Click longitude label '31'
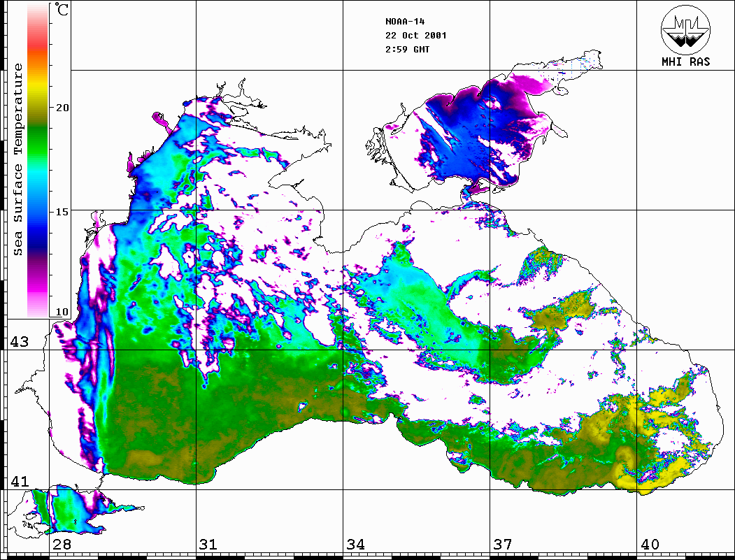The image size is (735, 560). tap(208, 545)
